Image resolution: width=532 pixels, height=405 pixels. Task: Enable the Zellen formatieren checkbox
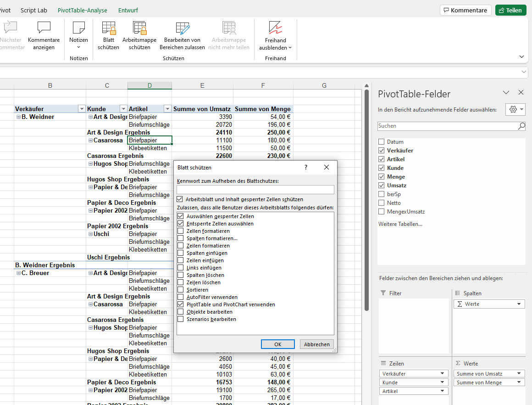point(181,231)
